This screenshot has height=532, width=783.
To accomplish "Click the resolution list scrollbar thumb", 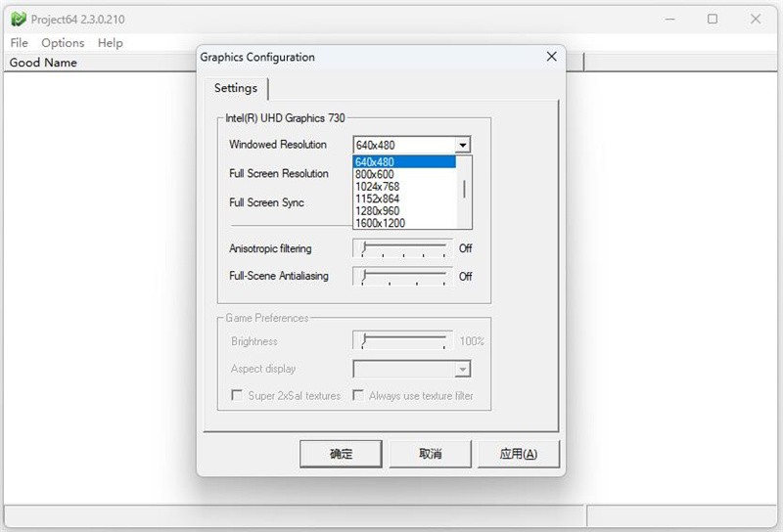I will tap(464, 189).
